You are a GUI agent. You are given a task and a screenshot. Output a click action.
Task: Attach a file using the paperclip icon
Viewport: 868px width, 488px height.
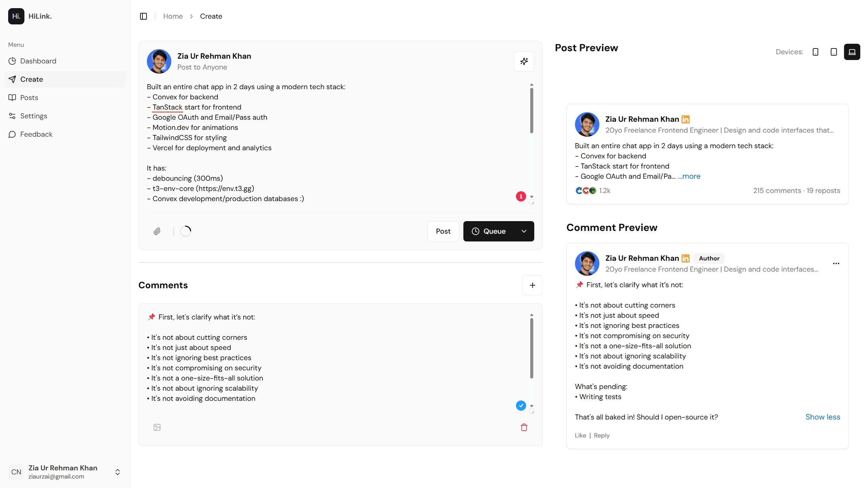coord(157,231)
